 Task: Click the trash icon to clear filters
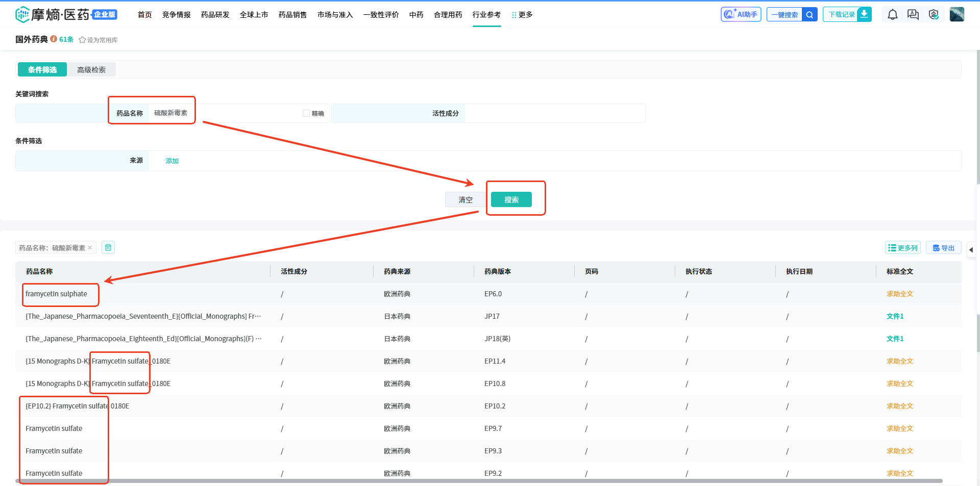pyautogui.click(x=108, y=248)
